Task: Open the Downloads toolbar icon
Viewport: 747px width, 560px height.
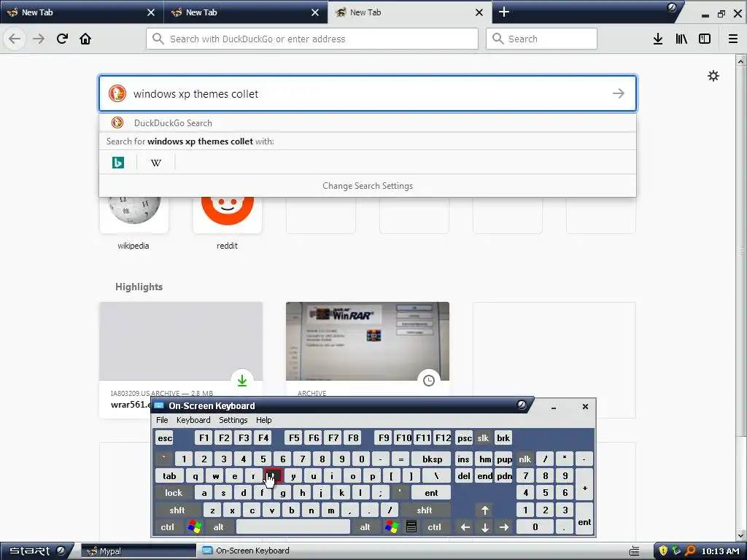Action: [x=658, y=39]
